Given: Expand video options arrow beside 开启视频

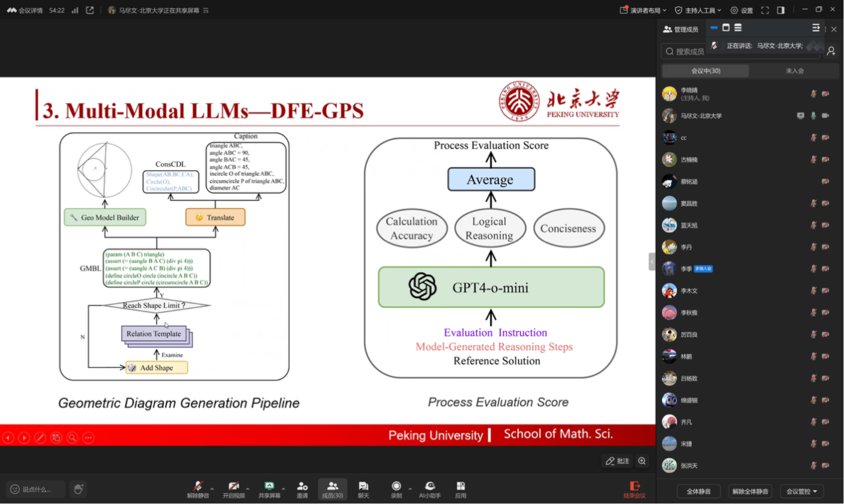Looking at the screenshot, I should pos(248,488).
